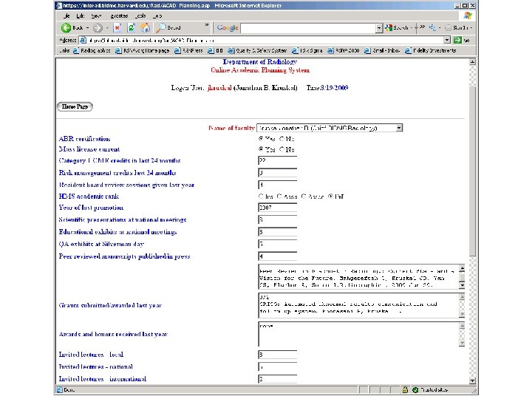The width and height of the screenshot is (532, 399).
Task: Click the lock icon in status bar
Action: pyautogui.click(x=405, y=390)
